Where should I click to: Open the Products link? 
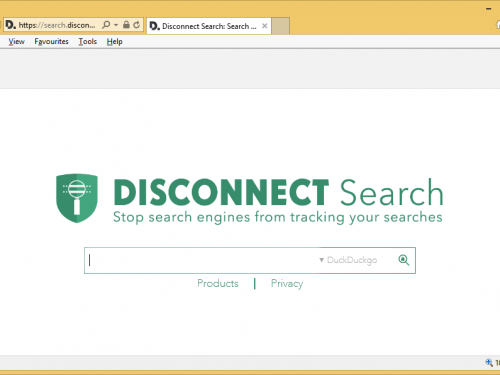tap(218, 283)
